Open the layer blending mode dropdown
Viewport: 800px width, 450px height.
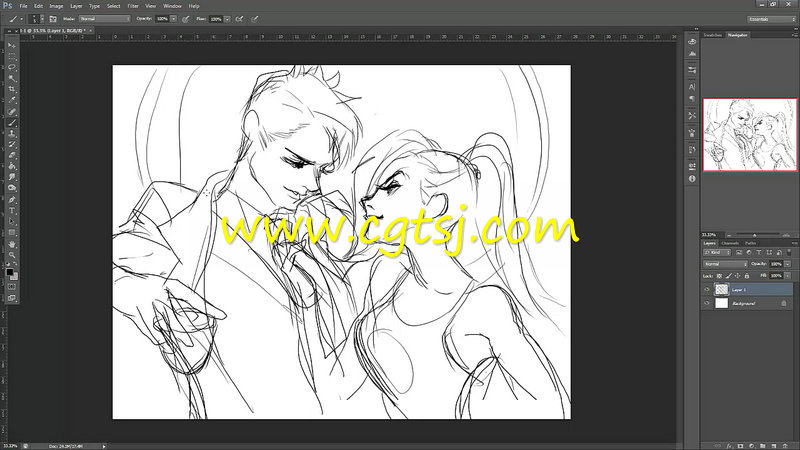pyautogui.click(x=725, y=264)
